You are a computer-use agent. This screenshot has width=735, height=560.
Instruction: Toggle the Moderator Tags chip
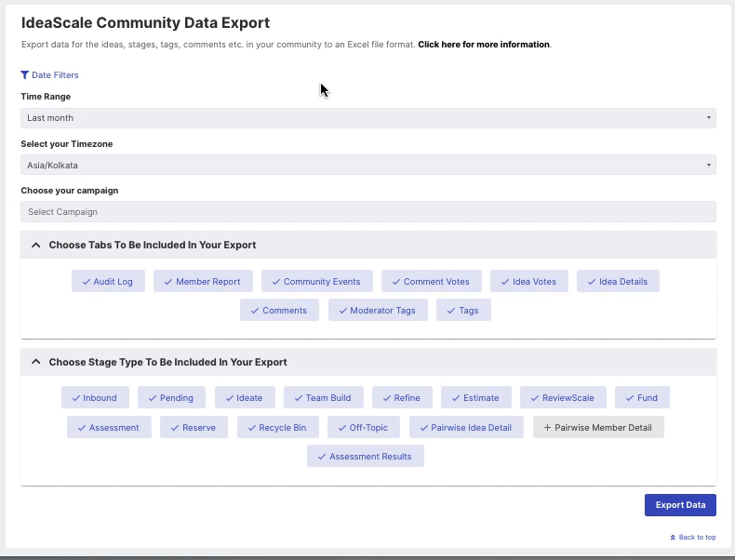[378, 310]
